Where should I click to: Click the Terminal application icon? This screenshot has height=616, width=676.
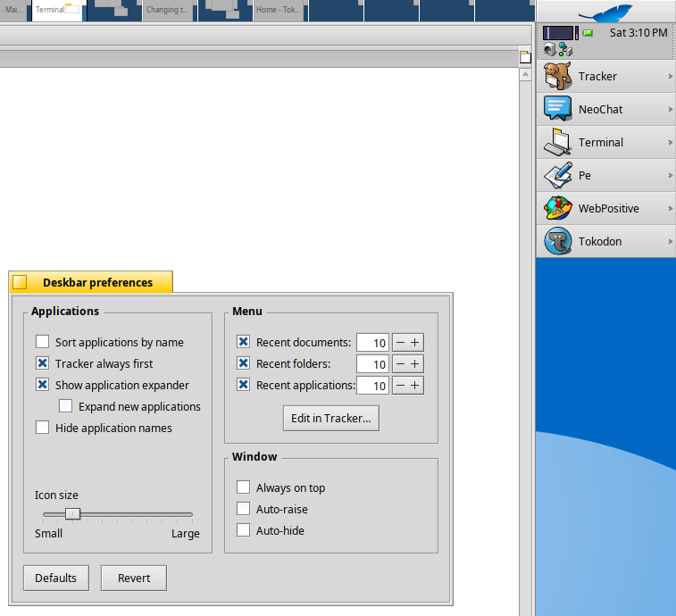(x=557, y=142)
